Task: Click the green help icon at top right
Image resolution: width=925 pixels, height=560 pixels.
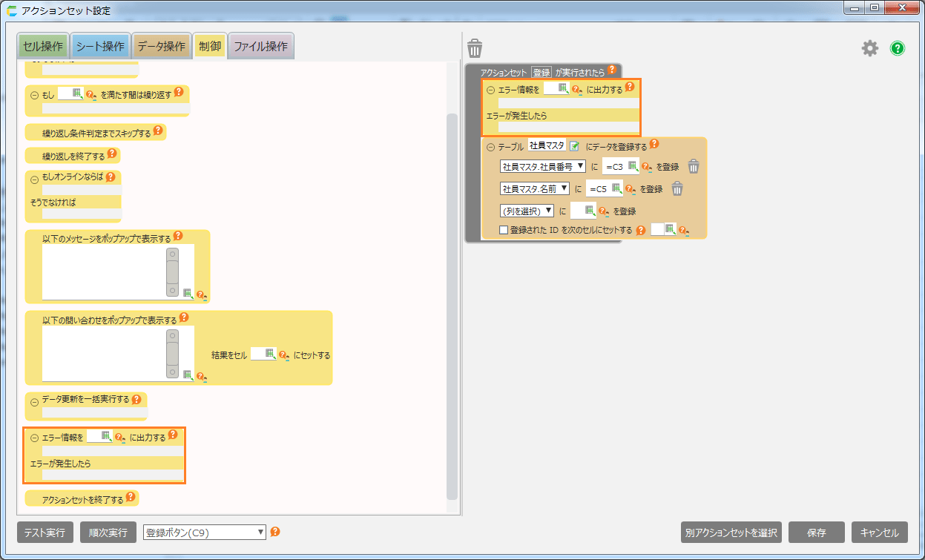Action: 898,49
